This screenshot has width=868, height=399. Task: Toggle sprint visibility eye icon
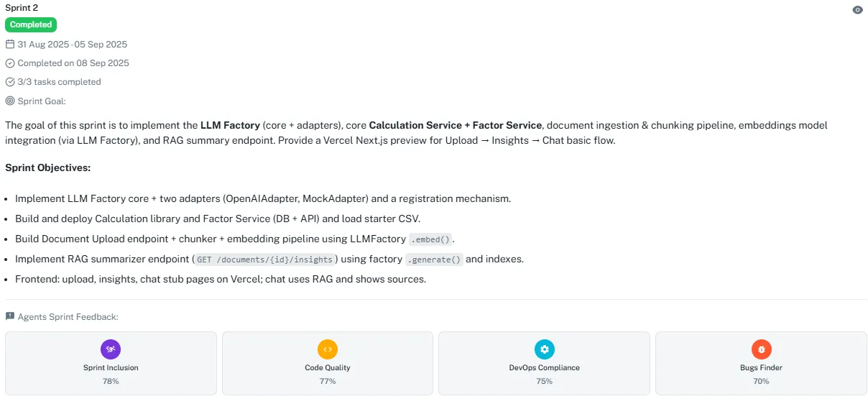tap(857, 10)
